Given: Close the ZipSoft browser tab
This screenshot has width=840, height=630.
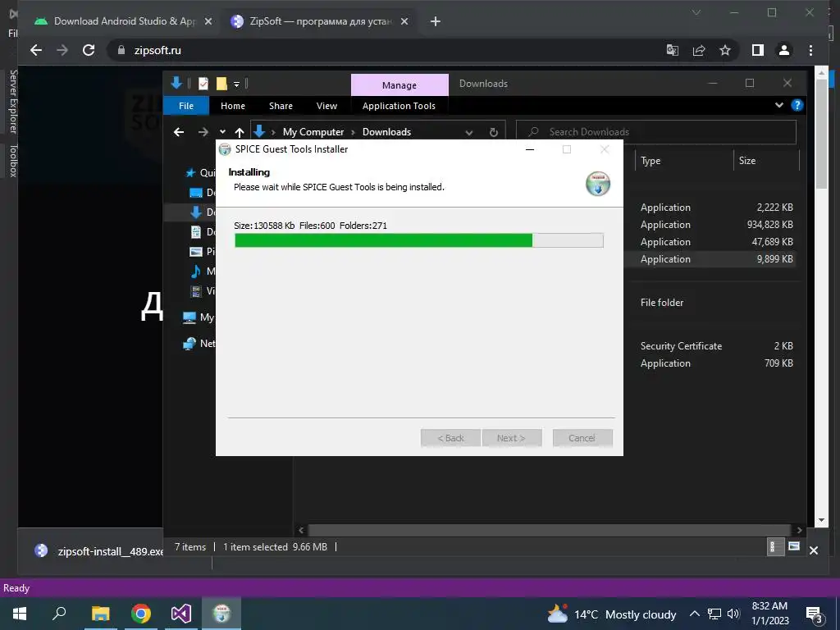Looking at the screenshot, I should tap(404, 21).
